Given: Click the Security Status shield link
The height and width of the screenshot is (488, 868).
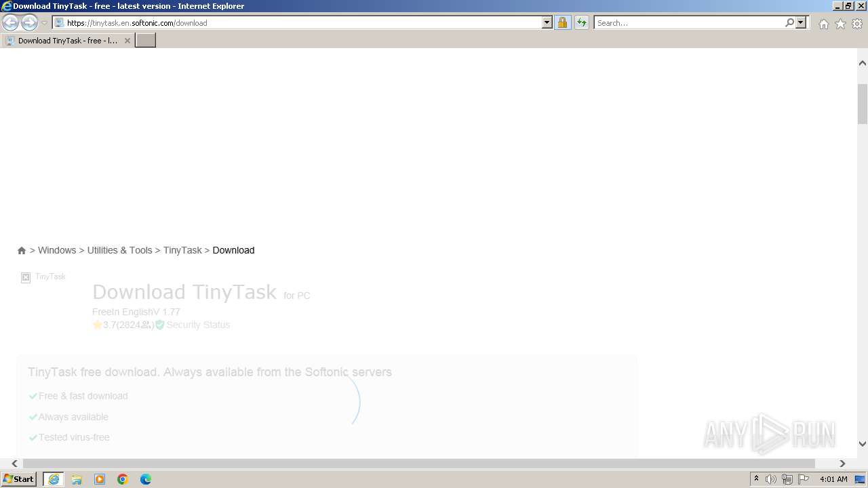Looking at the screenshot, I should tap(193, 325).
